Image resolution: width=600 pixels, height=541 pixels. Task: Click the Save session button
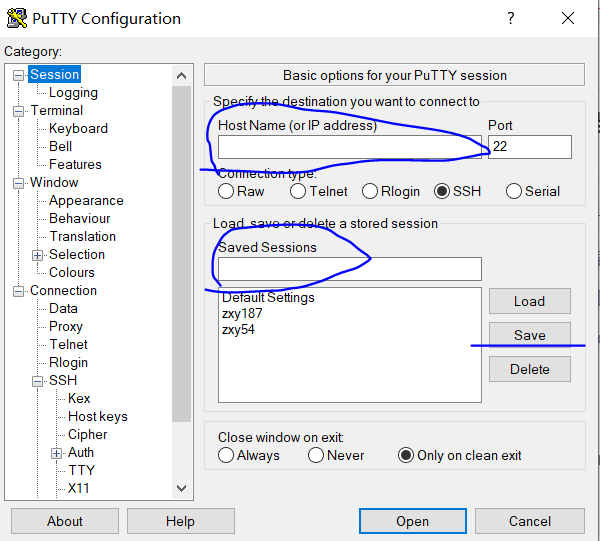pos(530,335)
